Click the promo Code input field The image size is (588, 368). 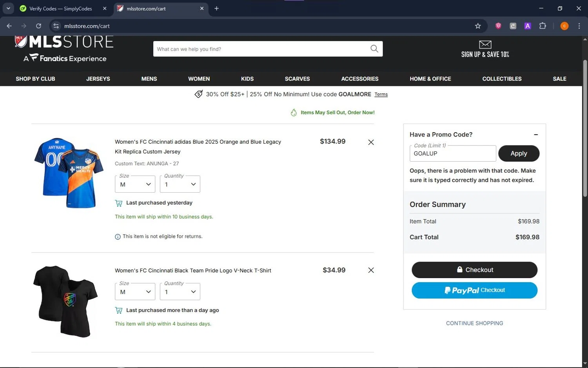[453, 153]
